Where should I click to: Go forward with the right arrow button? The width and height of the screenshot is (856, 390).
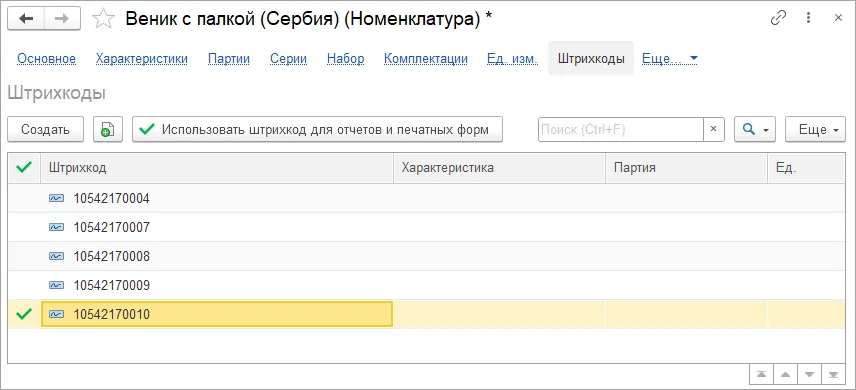coord(62,19)
